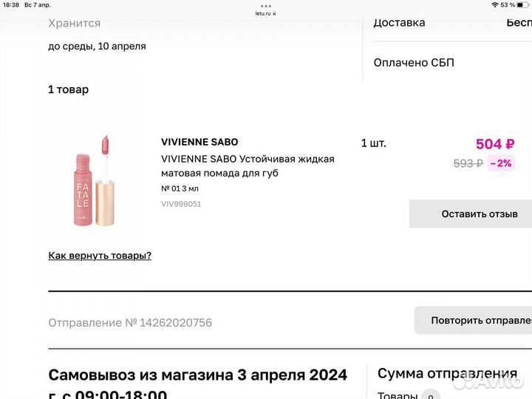Tap the Wi-Fi status icon

494,4
